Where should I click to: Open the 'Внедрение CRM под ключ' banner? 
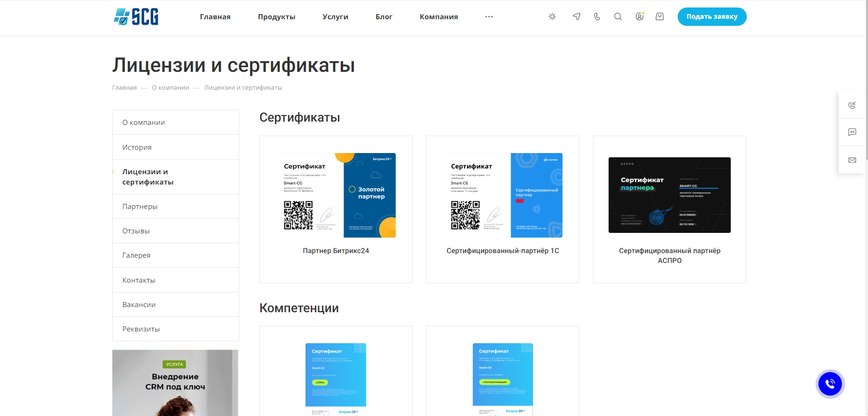pos(175,383)
